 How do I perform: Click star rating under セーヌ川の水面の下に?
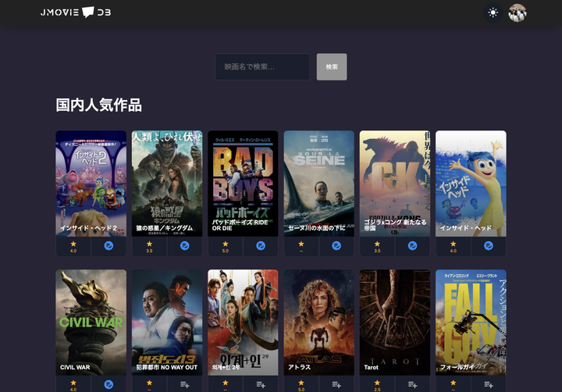pos(301,247)
